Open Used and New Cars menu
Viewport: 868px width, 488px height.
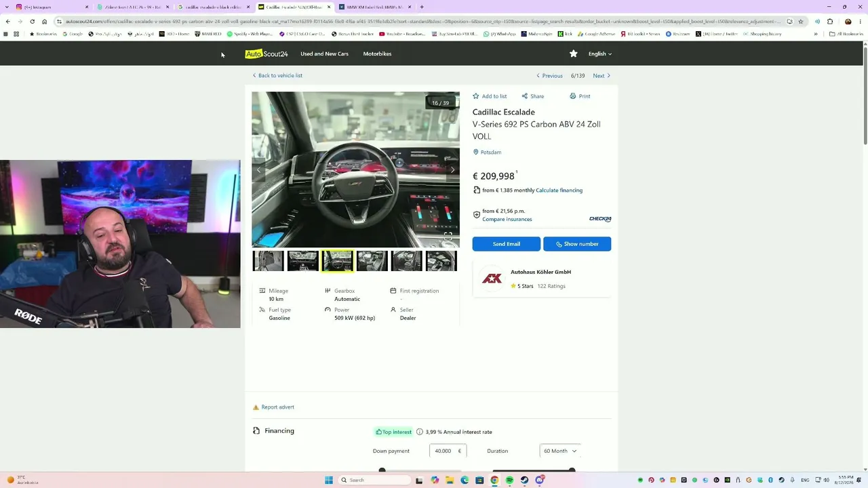[x=324, y=54]
